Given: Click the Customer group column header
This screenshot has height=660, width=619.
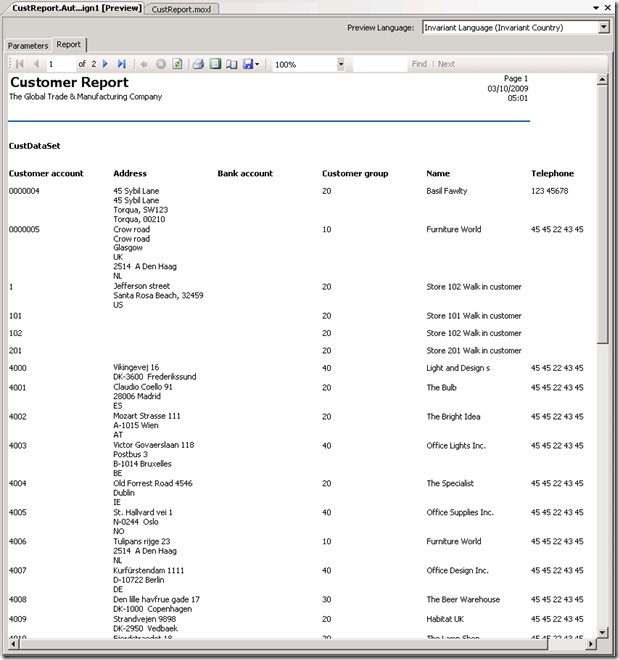Looking at the screenshot, I should click(355, 173).
